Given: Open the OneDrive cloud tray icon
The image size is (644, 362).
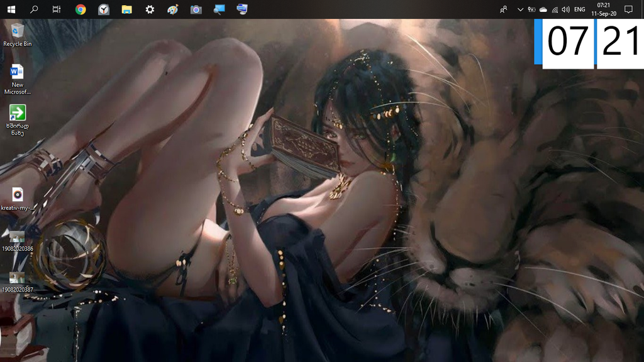Looking at the screenshot, I should pos(543,9).
